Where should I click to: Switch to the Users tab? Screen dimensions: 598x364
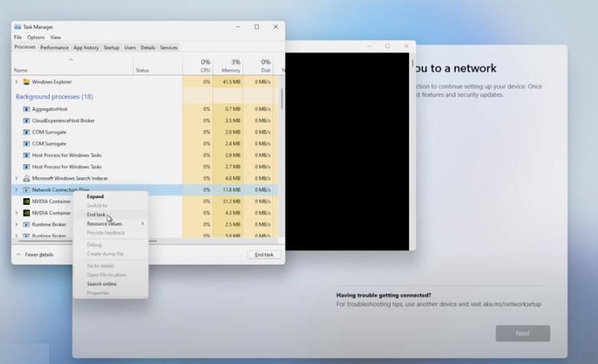click(129, 47)
